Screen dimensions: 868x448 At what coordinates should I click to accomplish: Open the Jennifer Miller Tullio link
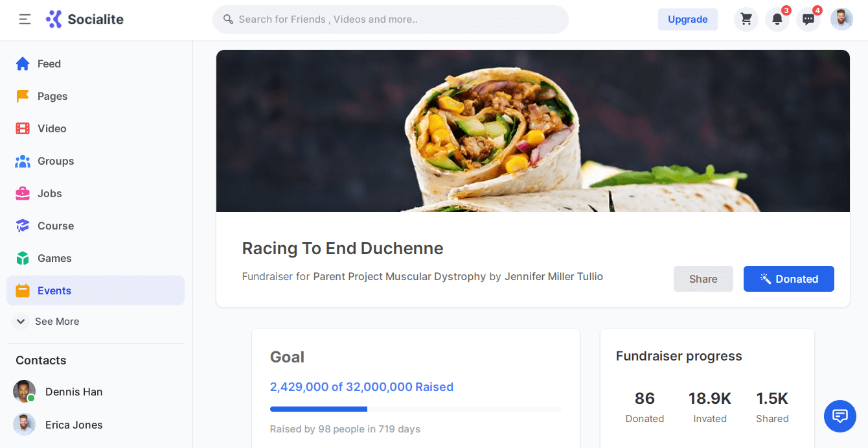coord(554,277)
